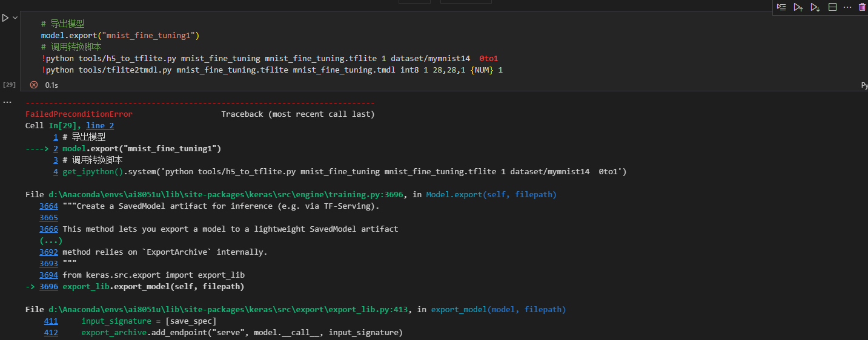The image size is (868, 340).
Task: Execute all cells above this cell
Action: [798, 7]
